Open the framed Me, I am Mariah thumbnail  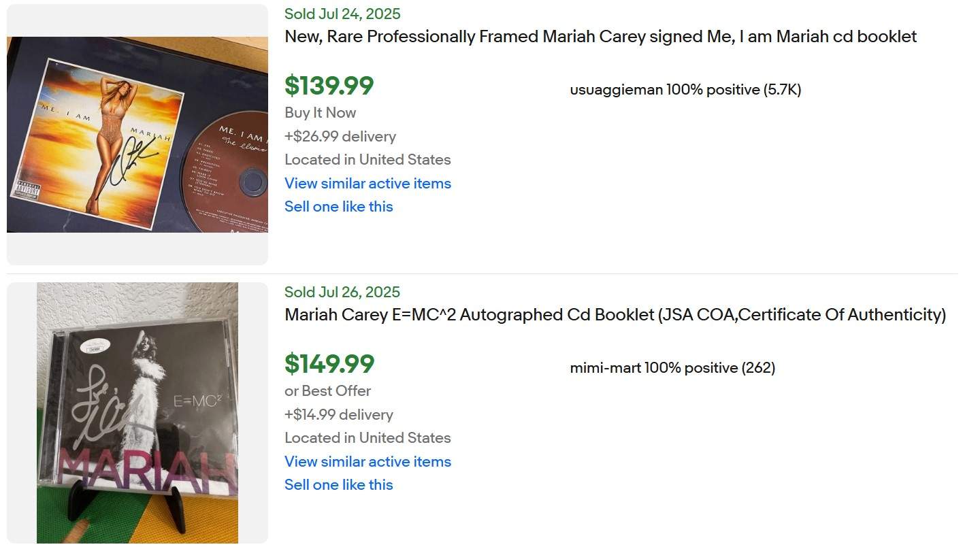[137, 135]
